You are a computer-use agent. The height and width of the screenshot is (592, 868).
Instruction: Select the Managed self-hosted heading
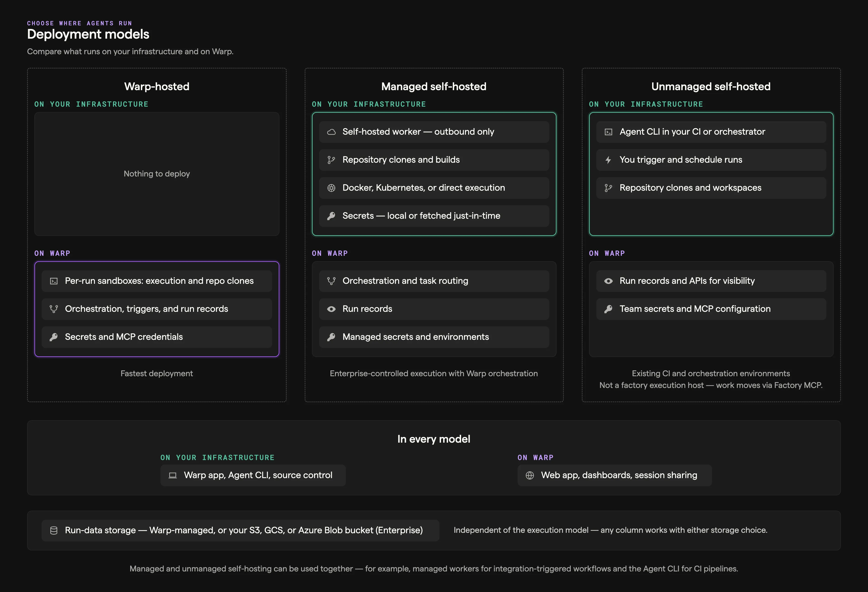[x=434, y=87]
